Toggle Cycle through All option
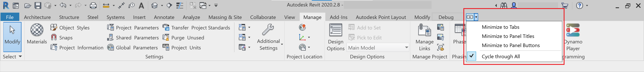This screenshot has width=644, height=72. click(500, 57)
